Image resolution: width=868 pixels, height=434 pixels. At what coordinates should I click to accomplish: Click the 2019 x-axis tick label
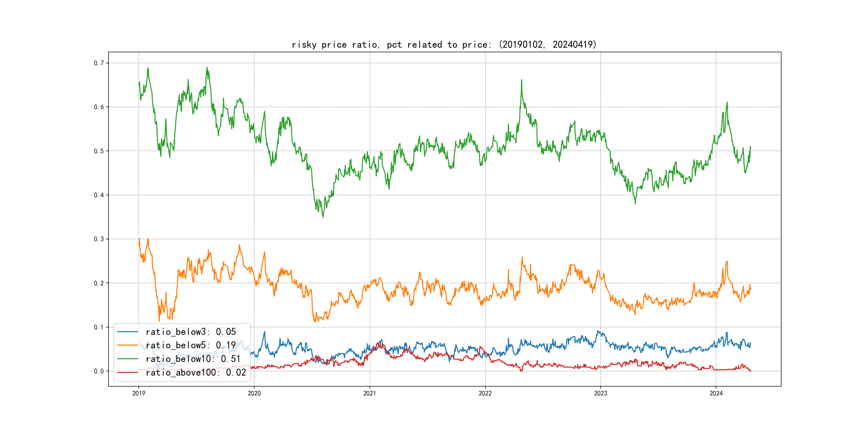pos(139,393)
